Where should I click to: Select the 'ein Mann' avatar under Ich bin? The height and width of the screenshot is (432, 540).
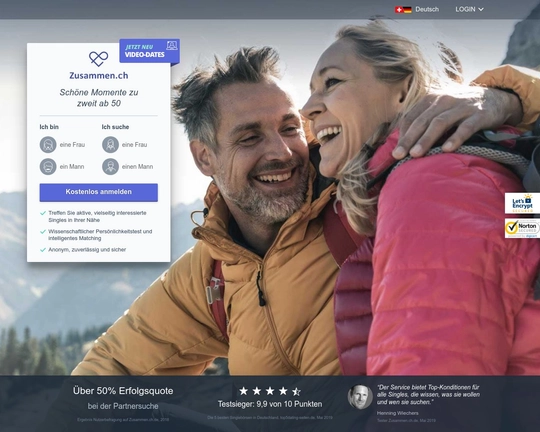[x=48, y=167]
